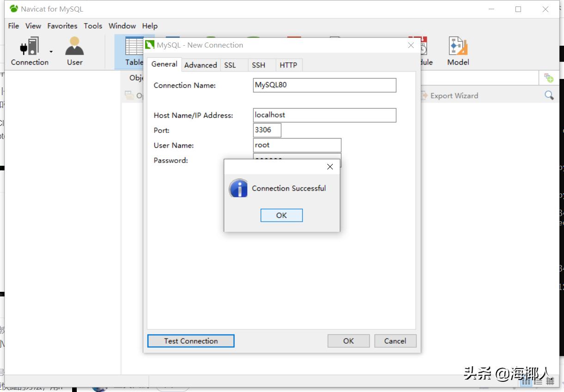The width and height of the screenshot is (564, 392).
Task: Open the Favorites menu
Action: [62, 26]
